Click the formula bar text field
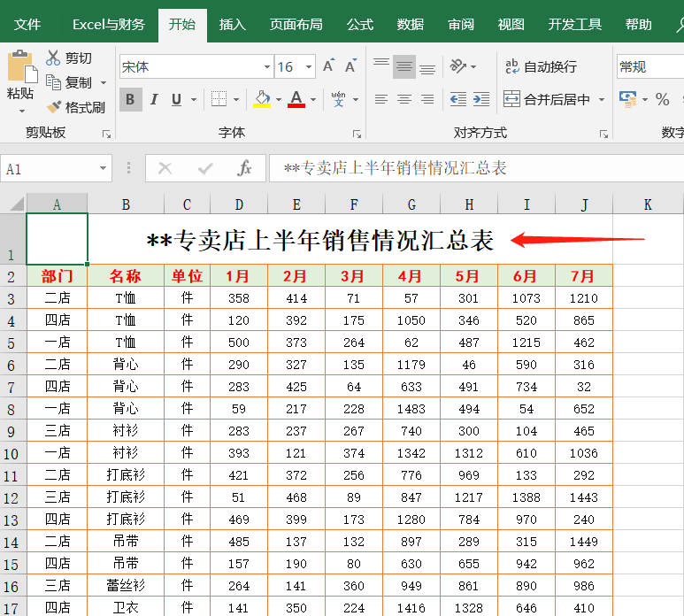 476,168
